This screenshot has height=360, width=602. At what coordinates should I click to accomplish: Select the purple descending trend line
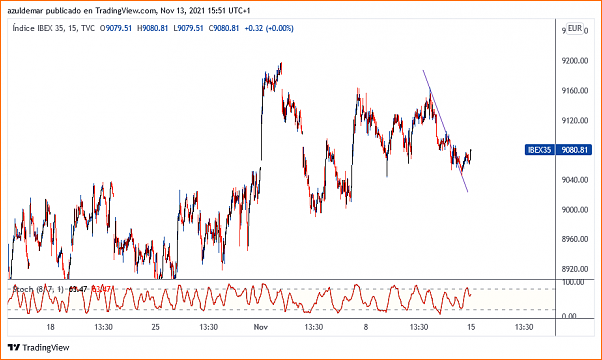pos(445,131)
